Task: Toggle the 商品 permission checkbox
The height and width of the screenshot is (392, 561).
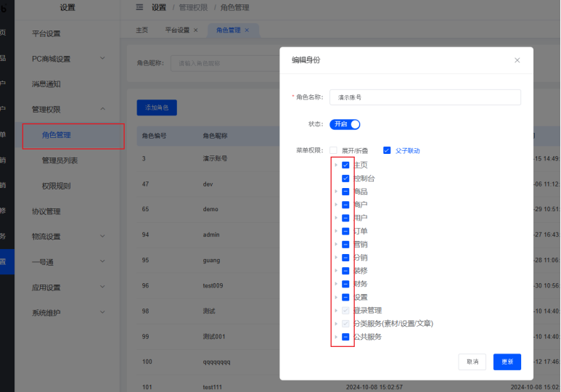Action: (x=345, y=192)
